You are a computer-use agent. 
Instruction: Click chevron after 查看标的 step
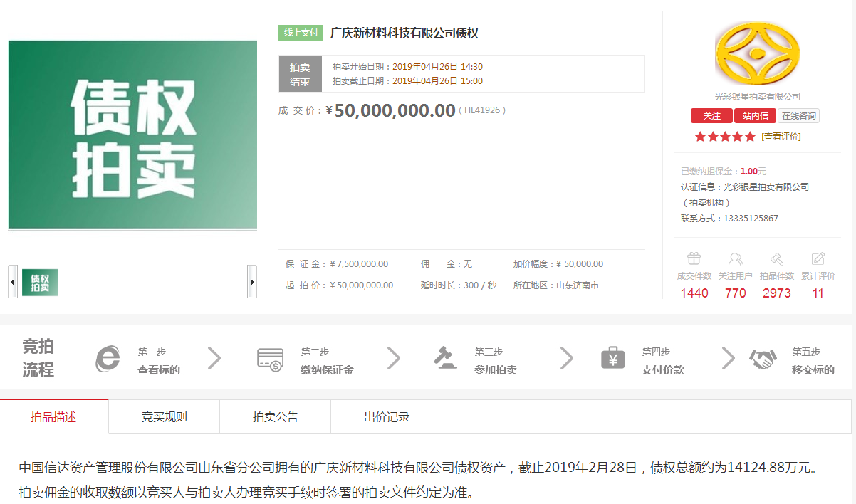(214, 358)
